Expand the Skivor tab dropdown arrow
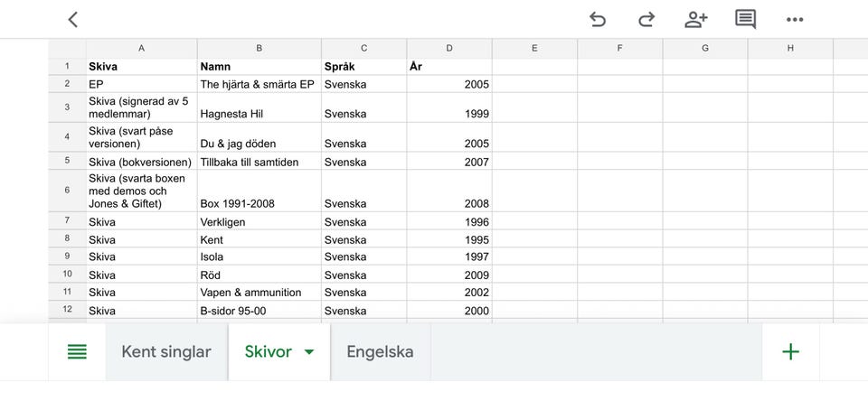Viewport: 868px width, 401px height. (x=309, y=352)
